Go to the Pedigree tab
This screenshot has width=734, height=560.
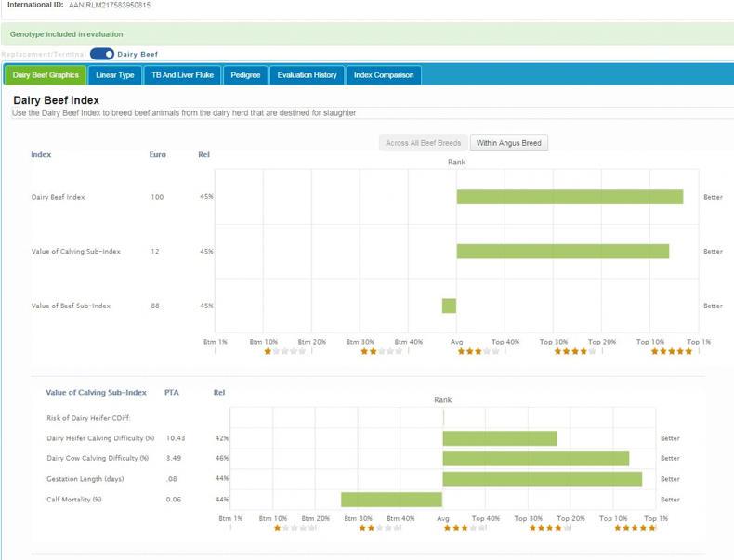click(x=246, y=75)
